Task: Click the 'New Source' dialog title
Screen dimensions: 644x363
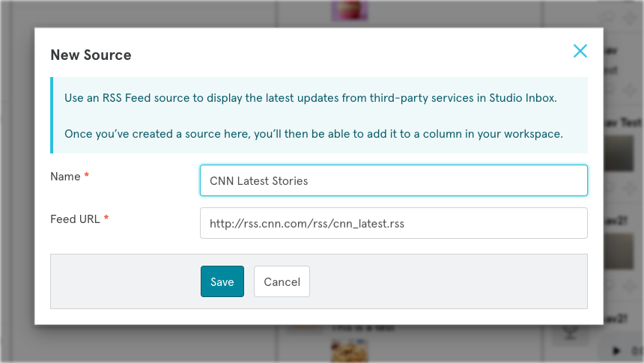Action: tap(91, 55)
